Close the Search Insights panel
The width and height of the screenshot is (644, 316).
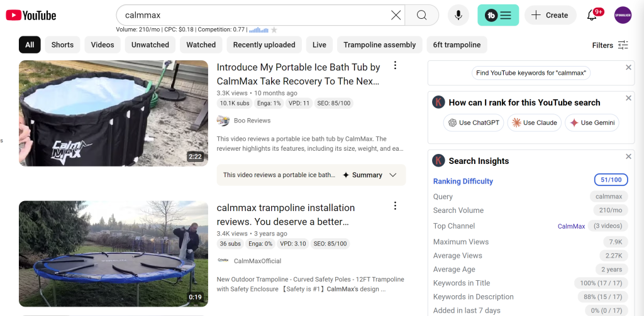[628, 156]
